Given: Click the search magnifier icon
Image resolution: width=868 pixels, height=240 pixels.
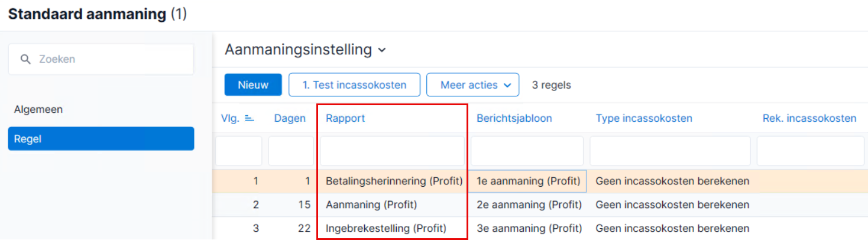Looking at the screenshot, I should (25, 59).
